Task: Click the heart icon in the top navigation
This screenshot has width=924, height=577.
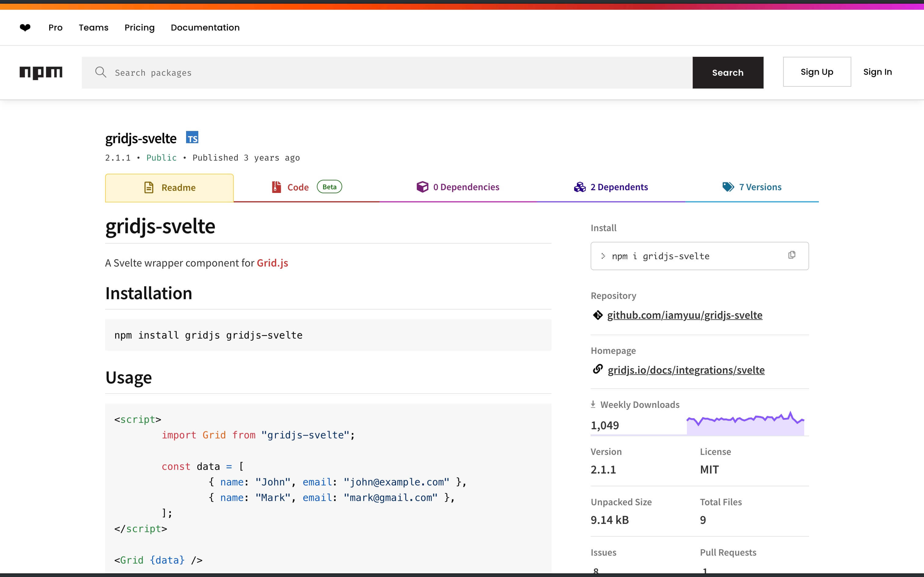Action: pyautogui.click(x=25, y=27)
